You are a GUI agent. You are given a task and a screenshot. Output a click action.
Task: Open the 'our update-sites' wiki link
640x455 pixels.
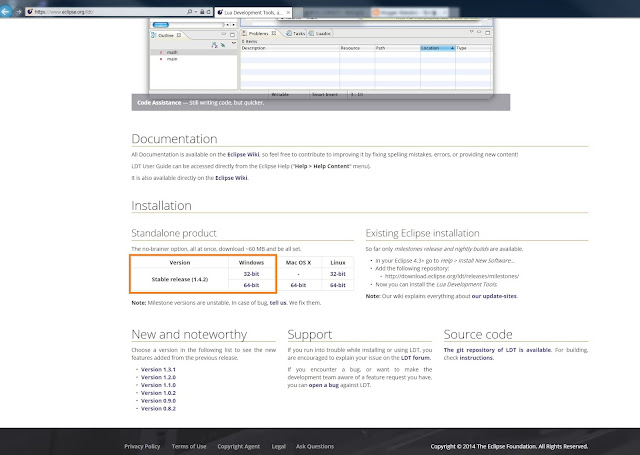click(x=494, y=296)
